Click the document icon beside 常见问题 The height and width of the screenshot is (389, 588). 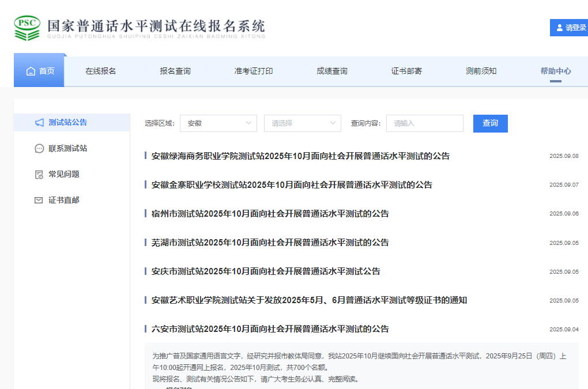pyautogui.click(x=39, y=175)
